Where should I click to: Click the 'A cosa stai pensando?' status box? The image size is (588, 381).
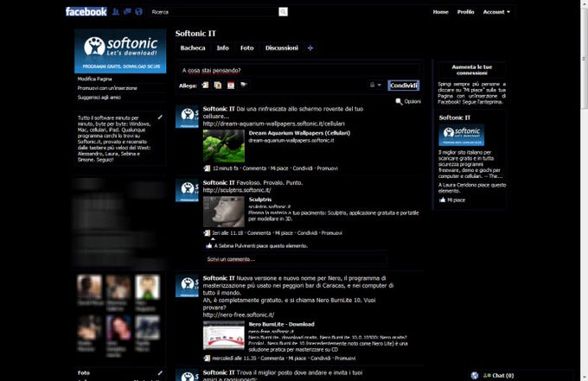tap(299, 71)
